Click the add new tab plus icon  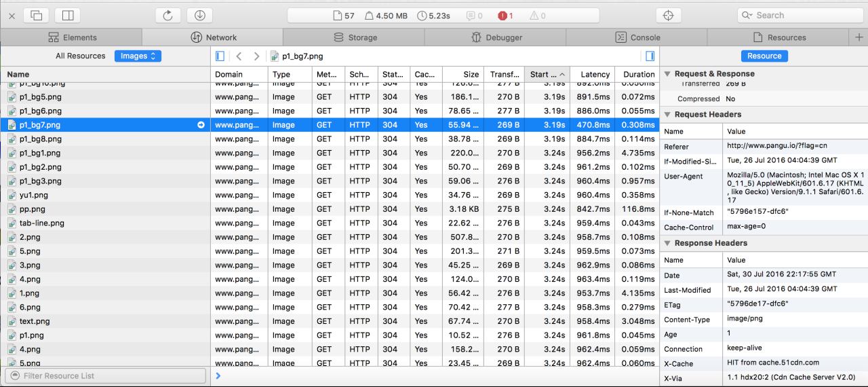click(859, 37)
